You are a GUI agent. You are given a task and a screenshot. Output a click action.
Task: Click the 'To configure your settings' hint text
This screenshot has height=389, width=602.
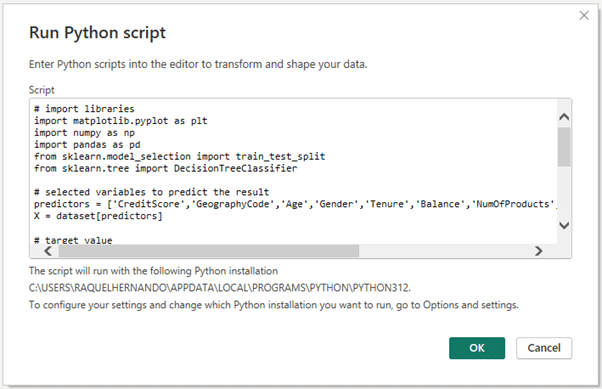[x=274, y=305]
